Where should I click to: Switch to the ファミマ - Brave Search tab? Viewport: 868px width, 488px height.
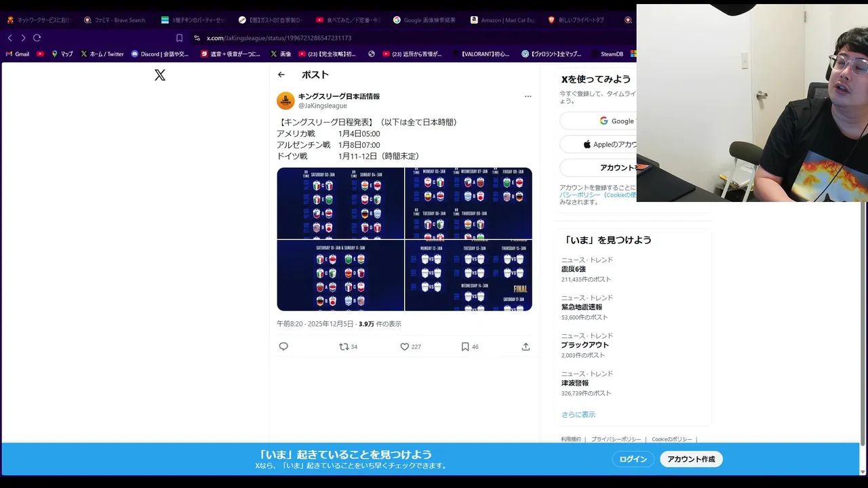114,20
